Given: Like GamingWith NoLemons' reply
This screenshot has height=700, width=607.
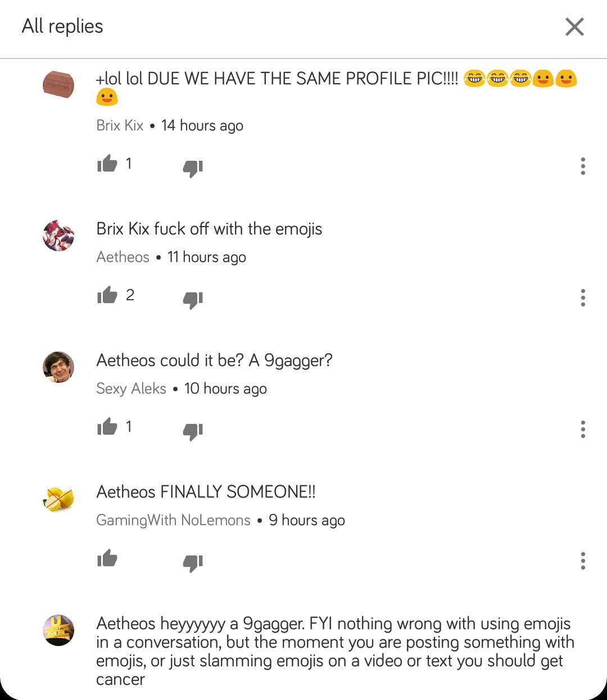Looking at the screenshot, I should (x=107, y=558).
